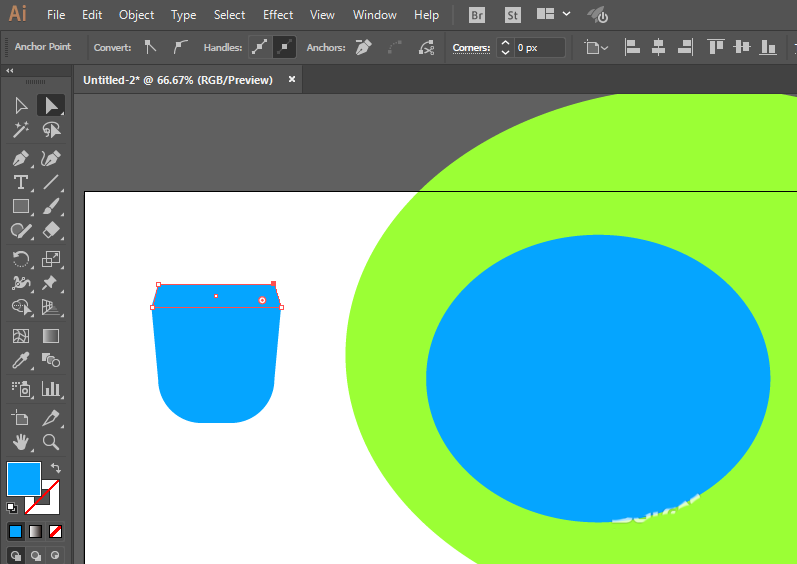Viewport: 797px width, 564px height.
Task: Convert selected anchor points to smooth
Action: (x=180, y=47)
